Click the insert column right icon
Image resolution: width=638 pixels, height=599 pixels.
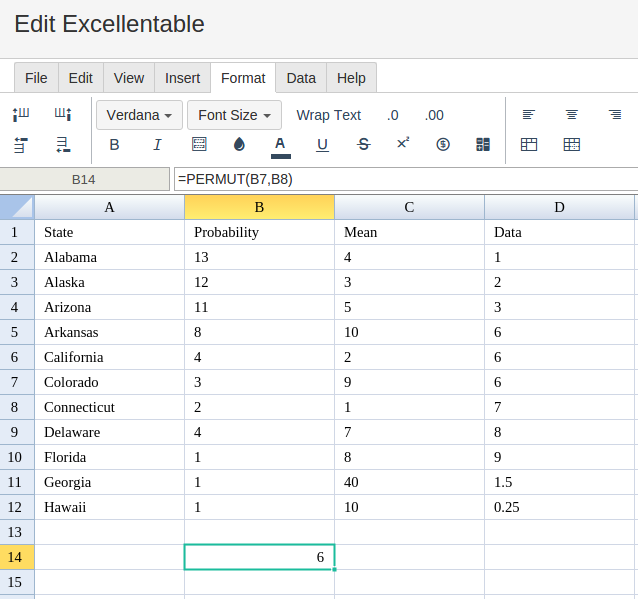pyautogui.click(x=63, y=115)
